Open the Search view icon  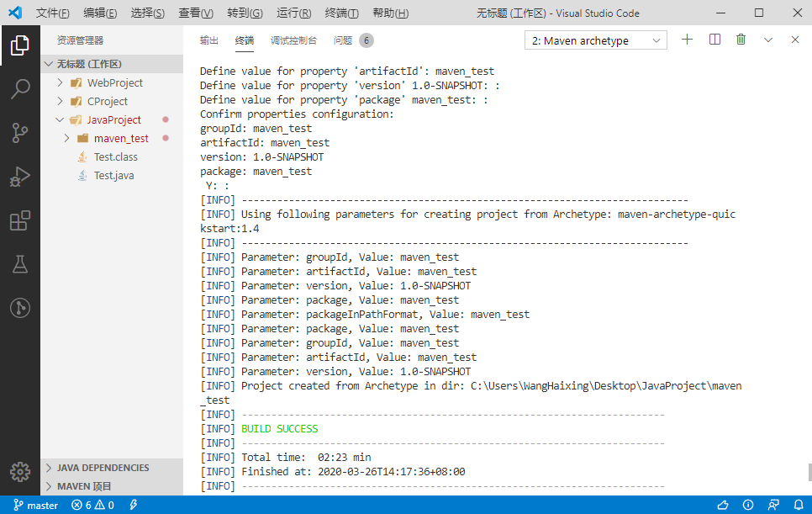coord(19,89)
